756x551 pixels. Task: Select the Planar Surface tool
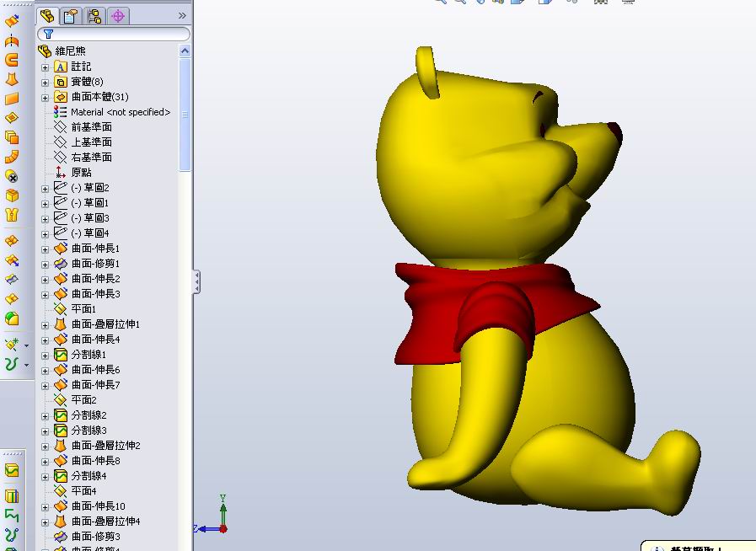pyautogui.click(x=11, y=99)
